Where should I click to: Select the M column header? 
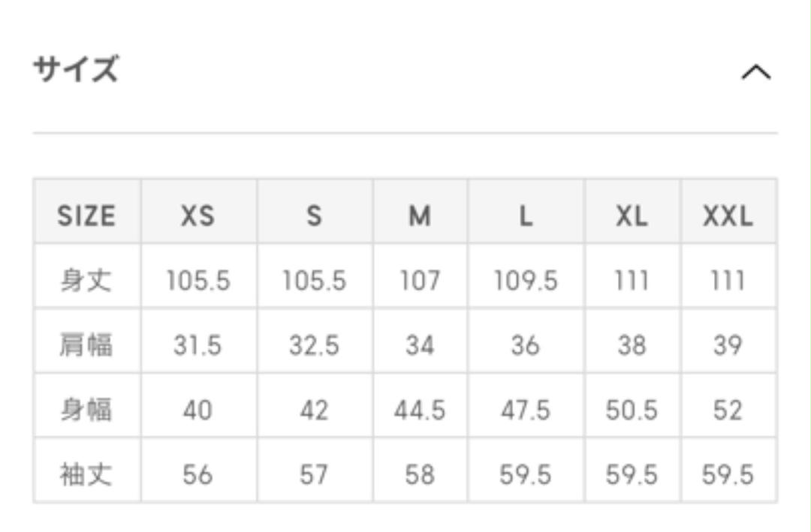pyautogui.click(x=420, y=215)
